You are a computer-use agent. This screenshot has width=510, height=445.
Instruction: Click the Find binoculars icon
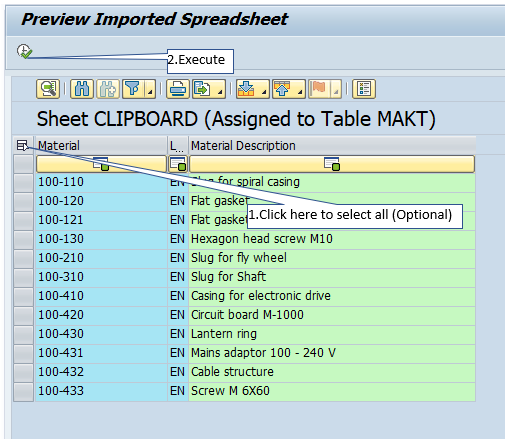tap(82, 89)
